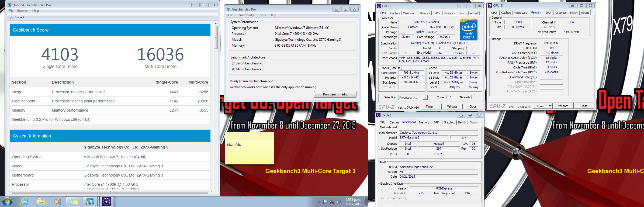Open About tab in CPU-Z Memory window

click(x=585, y=13)
